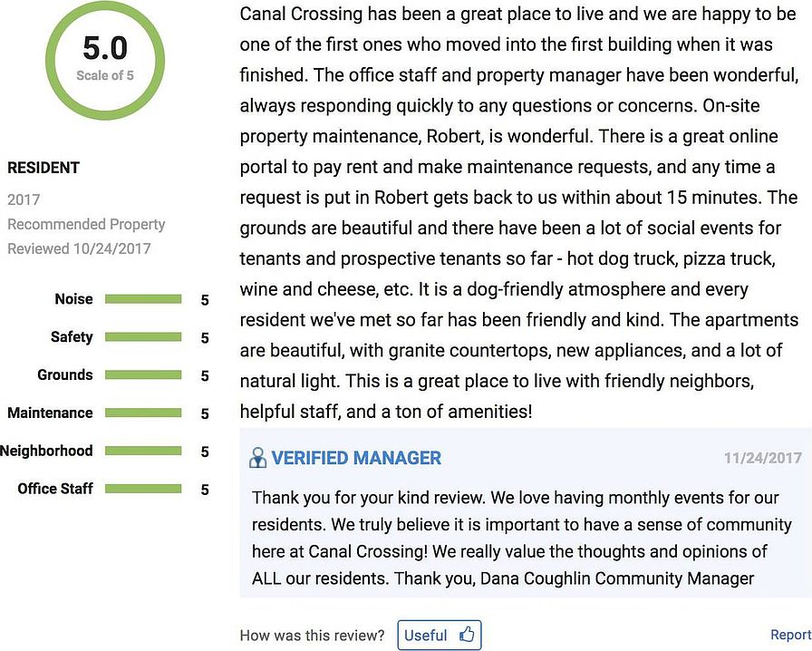Click the Maintenance rating bar

coord(143,413)
